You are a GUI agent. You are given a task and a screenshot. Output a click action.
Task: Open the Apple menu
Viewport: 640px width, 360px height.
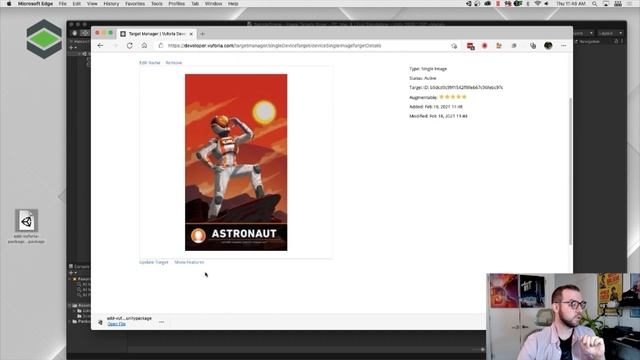[x=9, y=4]
